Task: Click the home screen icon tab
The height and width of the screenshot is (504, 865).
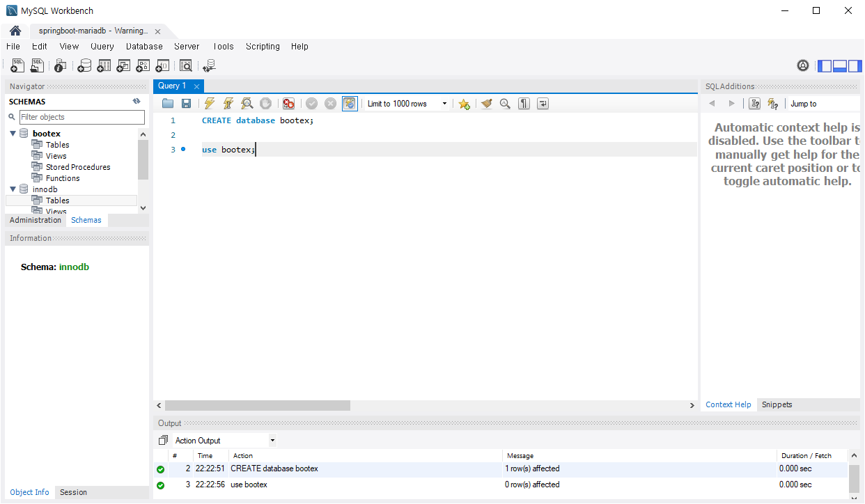Action: point(15,31)
